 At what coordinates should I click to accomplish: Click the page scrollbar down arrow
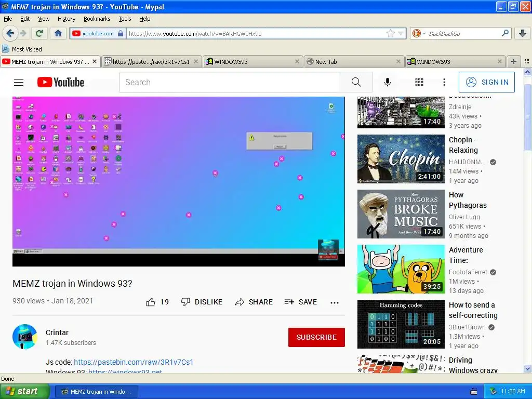click(x=527, y=368)
